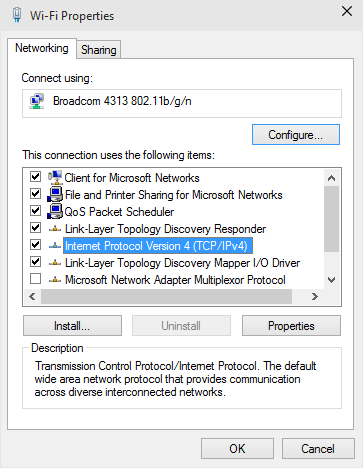Click the File and Printer Sharing icon

[55, 194]
